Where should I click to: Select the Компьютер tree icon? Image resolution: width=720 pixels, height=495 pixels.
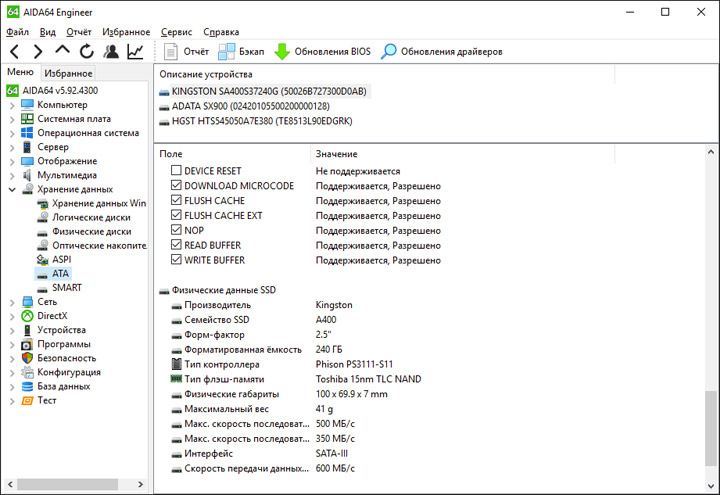click(x=28, y=105)
